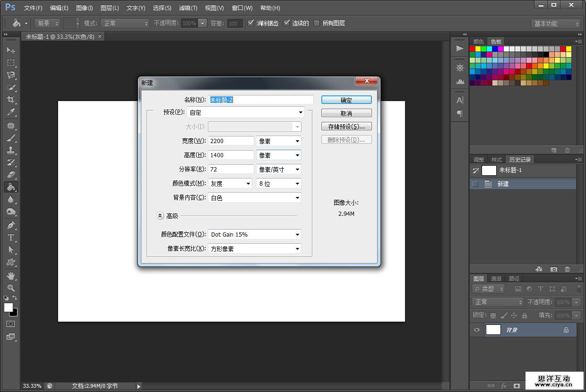The width and height of the screenshot is (586, 392).
Task: Click the 存储预设 save preset button
Action: pyautogui.click(x=346, y=127)
